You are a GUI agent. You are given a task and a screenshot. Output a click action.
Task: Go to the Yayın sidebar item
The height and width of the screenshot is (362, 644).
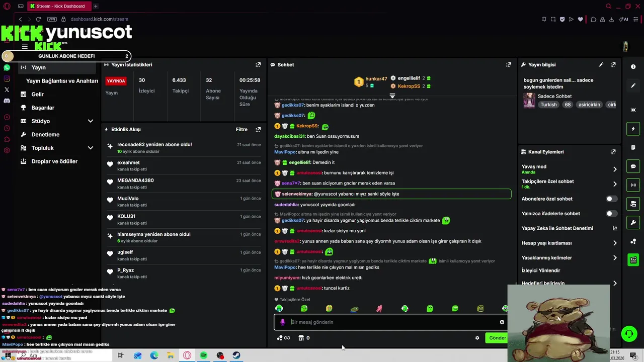point(56,67)
